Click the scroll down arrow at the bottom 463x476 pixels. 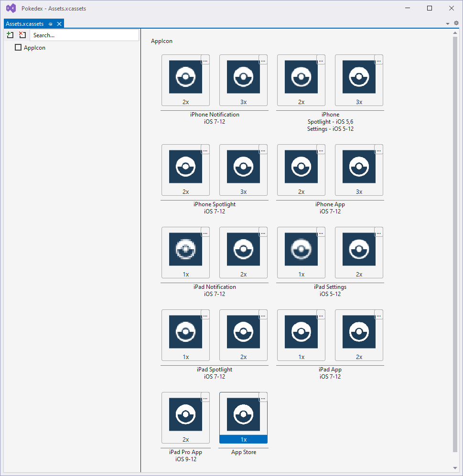click(455, 468)
